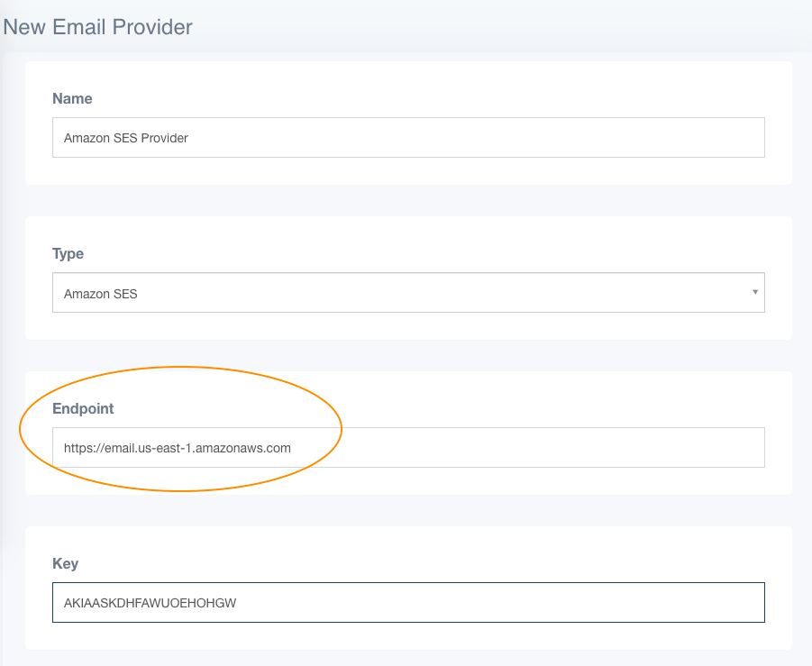The width and height of the screenshot is (812, 666).
Task: Click the 'Endpoint' field label
Action: (83, 408)
